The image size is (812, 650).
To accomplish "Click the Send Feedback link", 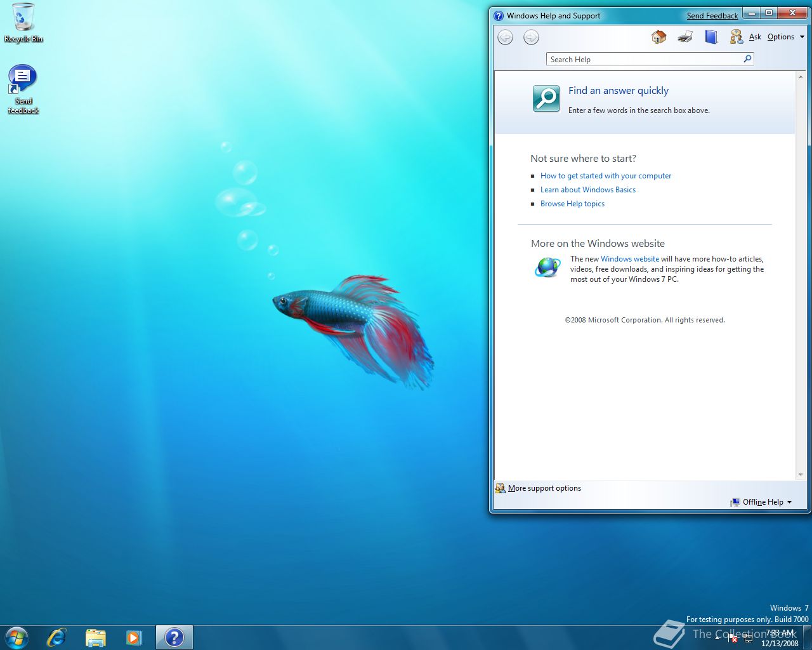I will tap(712, 15).
